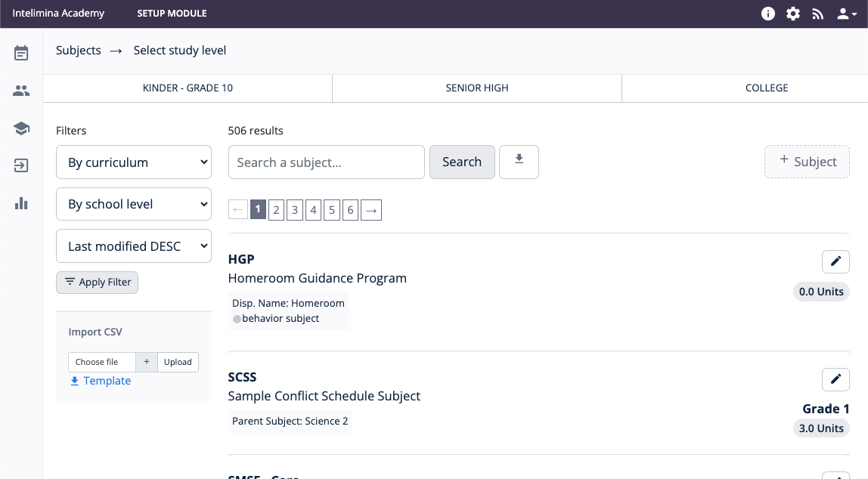The width and height of the screenshot is (868, 479).
Task: Open the Last modified DESC sort dropdown
Action: click(134, 246)
